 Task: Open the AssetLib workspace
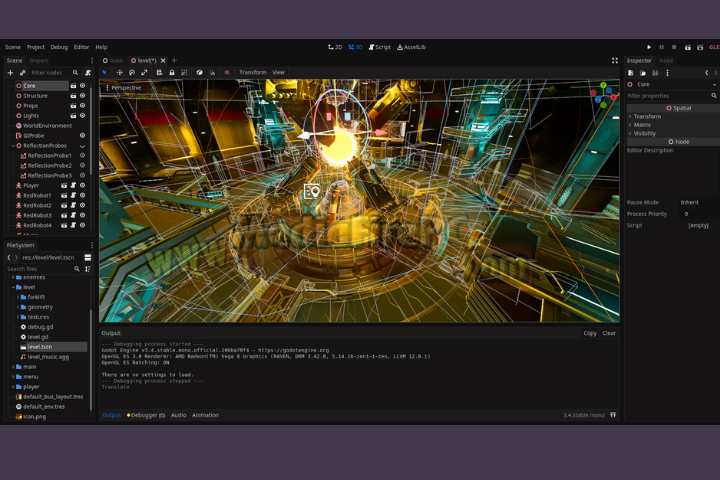[x=411, y=47]
